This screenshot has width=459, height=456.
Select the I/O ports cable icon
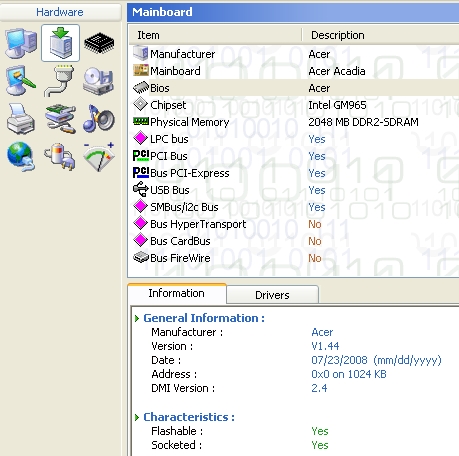(x=60, y=81)
